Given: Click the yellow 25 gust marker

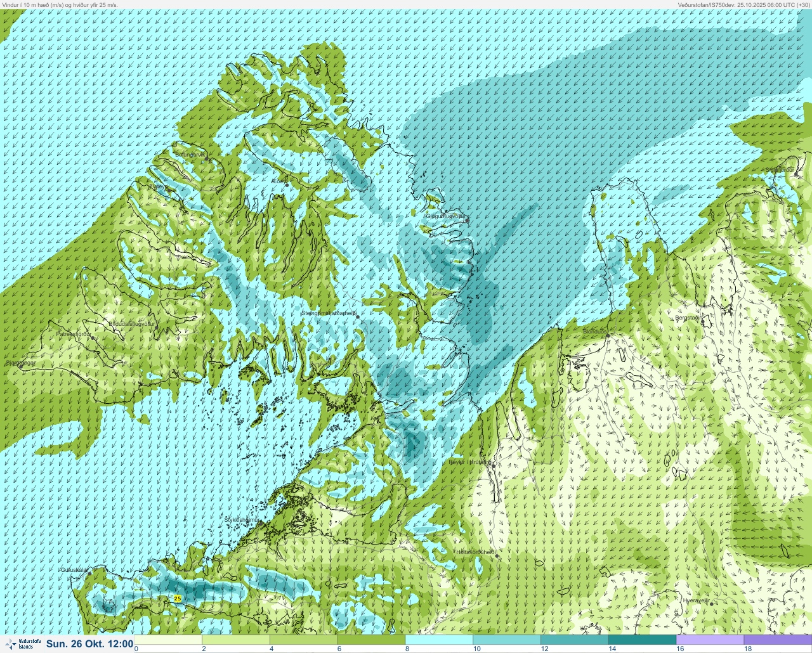Looking at the screenshot, I should click(177, 598).
